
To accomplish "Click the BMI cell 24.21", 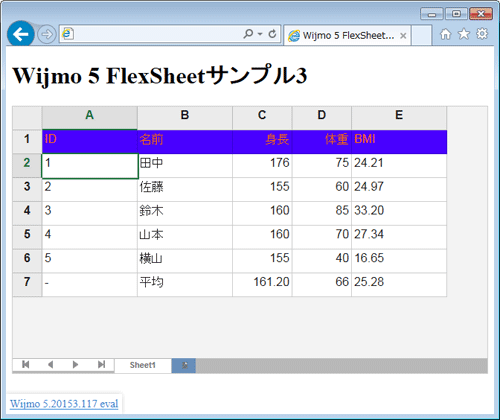I will tap(399, 165).
